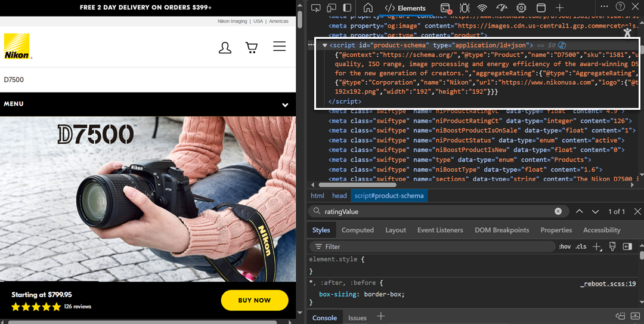Open the hamburger navigation menu

279,46
